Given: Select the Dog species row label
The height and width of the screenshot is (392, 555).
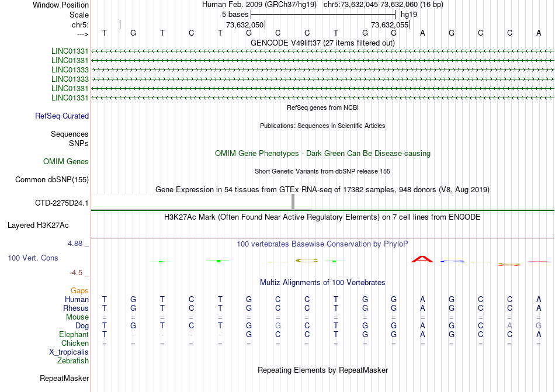Looking at the screenshot, I should pos(82,326).
